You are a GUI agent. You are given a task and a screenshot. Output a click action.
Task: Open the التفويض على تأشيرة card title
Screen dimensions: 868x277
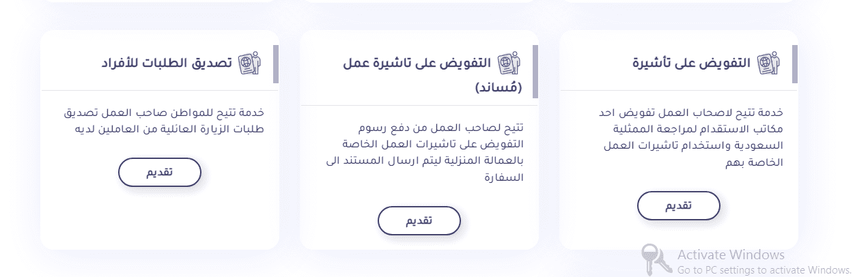(x=692, y=63)
